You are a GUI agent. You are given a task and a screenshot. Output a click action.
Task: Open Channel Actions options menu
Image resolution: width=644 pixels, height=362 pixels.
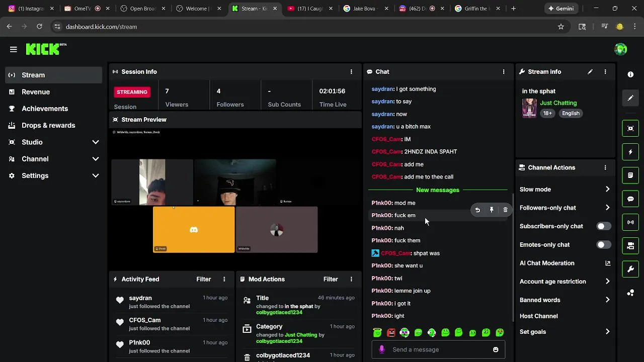(605, 167)
